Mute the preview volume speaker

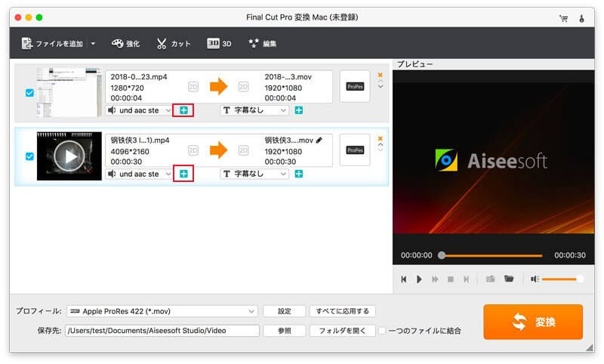click(535, 279)
